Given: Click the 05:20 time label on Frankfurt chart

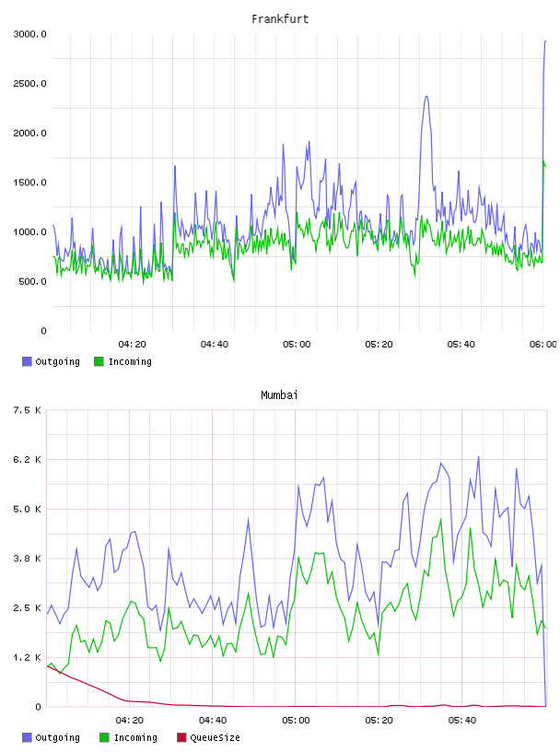Looking at the screenshot, I should 379,345.
